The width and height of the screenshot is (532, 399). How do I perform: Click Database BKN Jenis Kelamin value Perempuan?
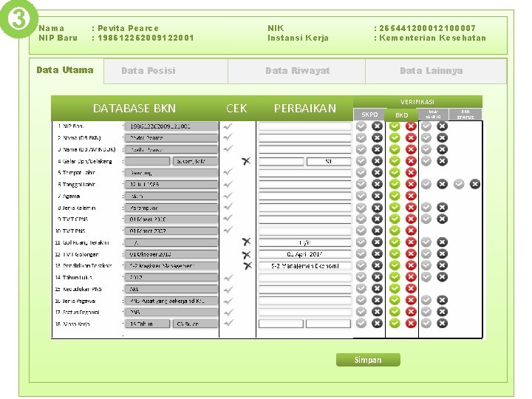point(171,208)
